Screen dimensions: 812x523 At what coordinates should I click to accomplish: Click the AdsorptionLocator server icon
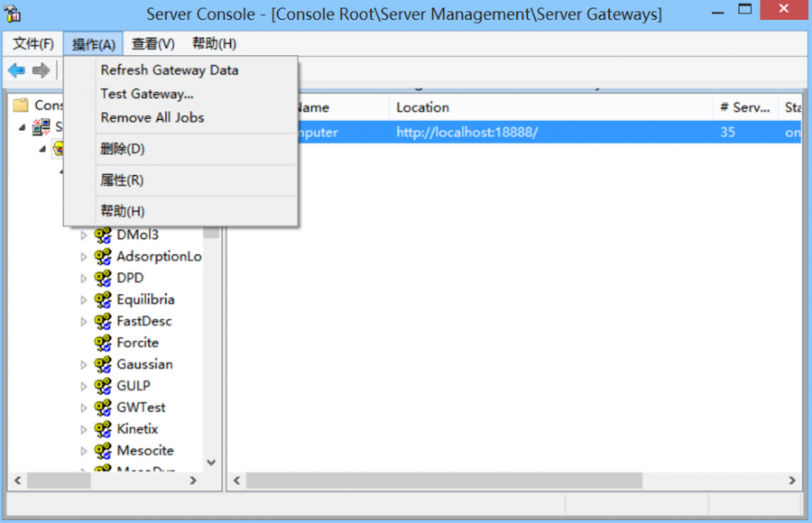point(103,257)
